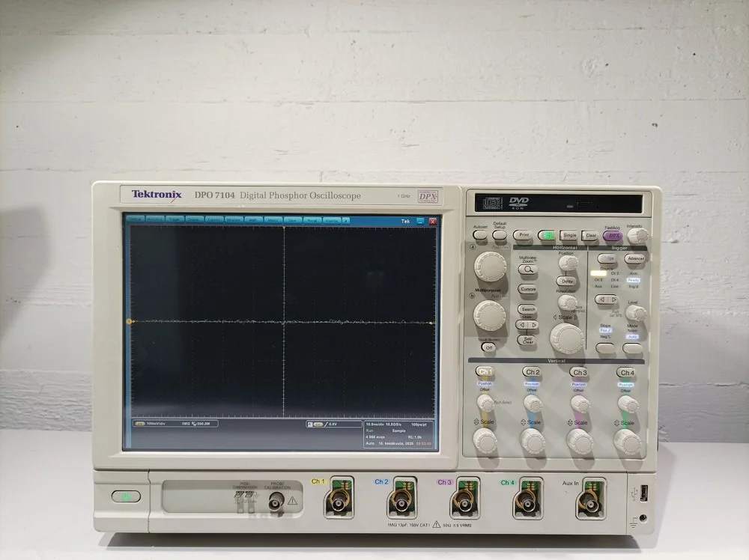Toggle FastAcq with the purple DPX button

pos(613,236)
